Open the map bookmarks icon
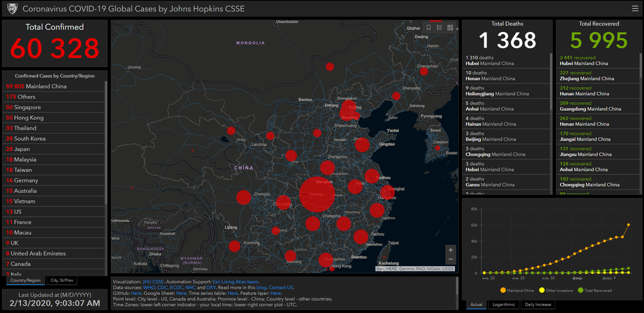The width and height of the screenshot is (644, 313). pos(429,27)
